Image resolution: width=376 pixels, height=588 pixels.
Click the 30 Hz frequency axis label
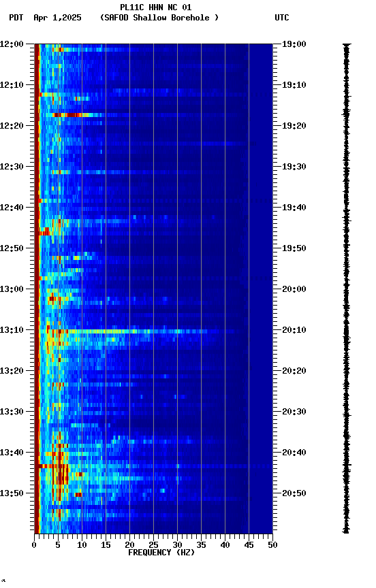[177, 545]
